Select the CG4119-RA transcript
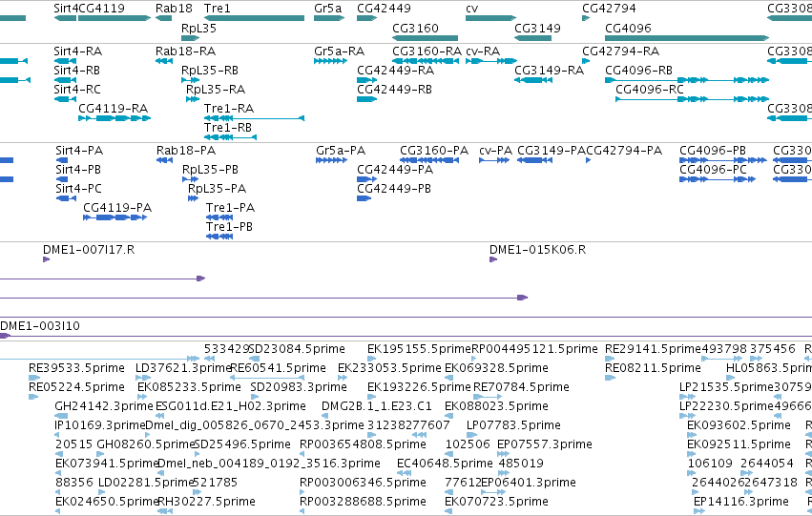Image resolution: width=812 pixels, height=516 pixels. (115, 118)
